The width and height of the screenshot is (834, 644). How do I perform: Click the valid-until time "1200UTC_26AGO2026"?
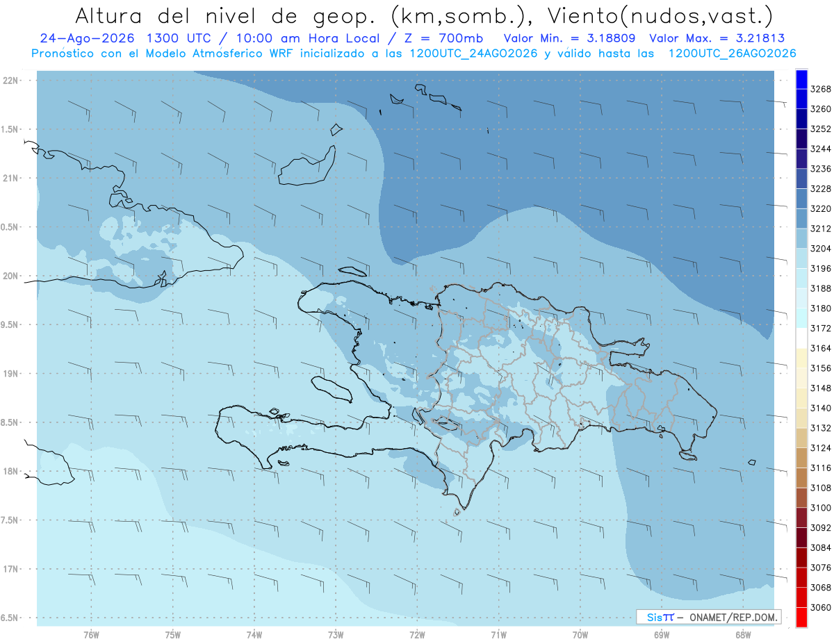click(732, 53)
